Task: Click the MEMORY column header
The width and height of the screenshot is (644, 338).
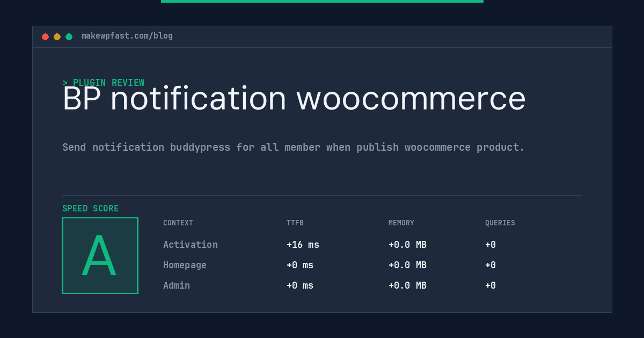Action: click(x=401, y=223)
